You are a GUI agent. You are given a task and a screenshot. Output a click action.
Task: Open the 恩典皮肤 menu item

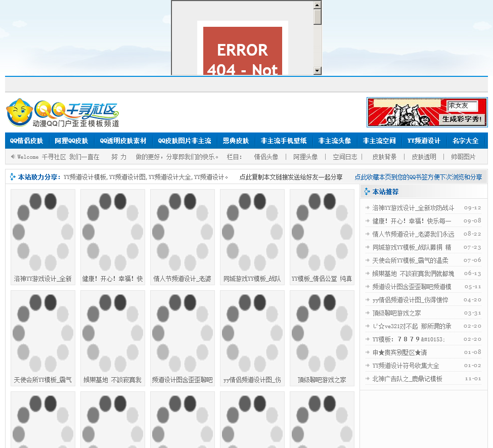(236, 141)
